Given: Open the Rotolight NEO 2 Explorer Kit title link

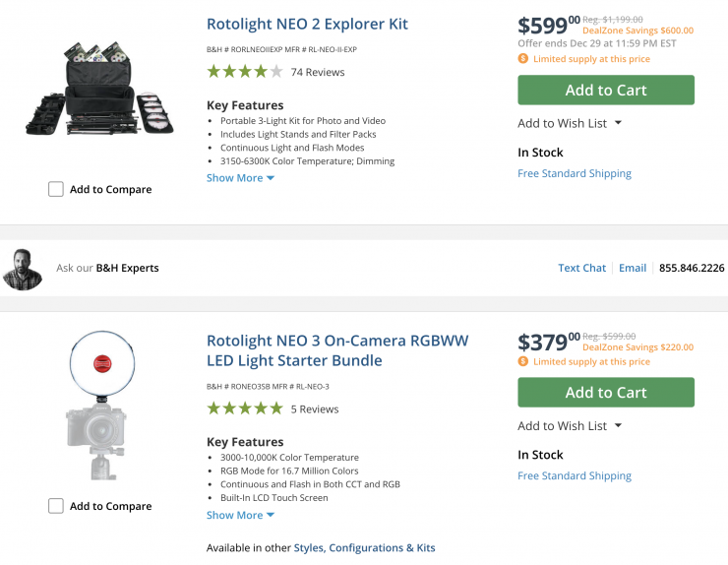Looking at the screenshot, I should coord(307,24).
